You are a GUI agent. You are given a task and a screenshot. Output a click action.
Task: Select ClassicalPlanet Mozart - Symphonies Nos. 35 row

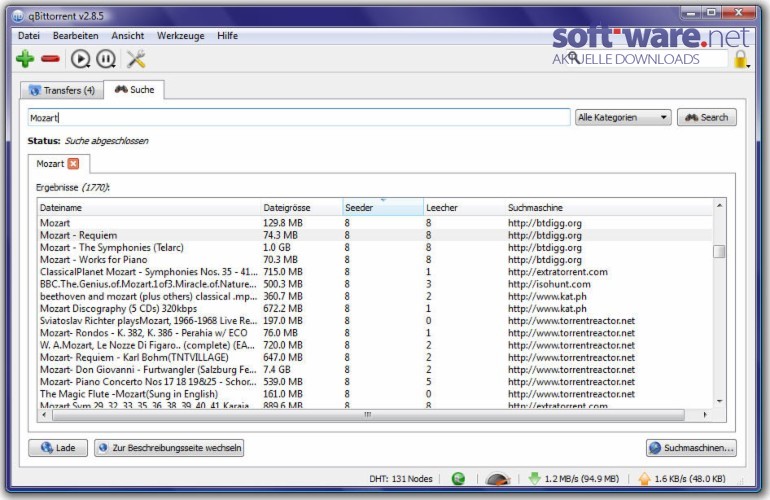coord(375,272)
